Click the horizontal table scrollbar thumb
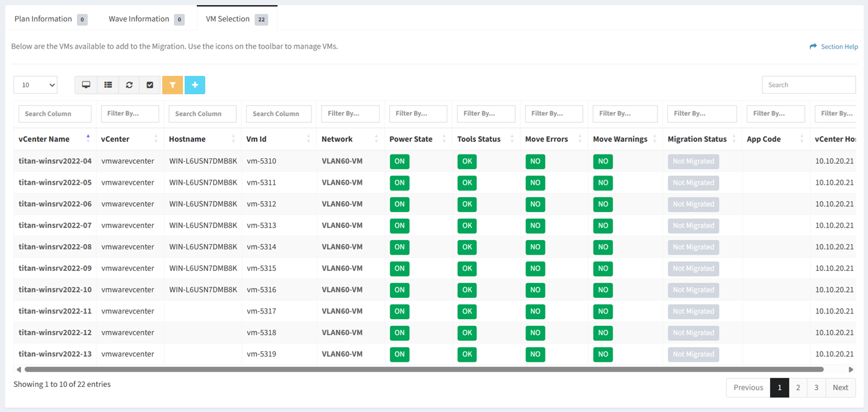This screenshot has width=868, height=412. click(424, 369)
